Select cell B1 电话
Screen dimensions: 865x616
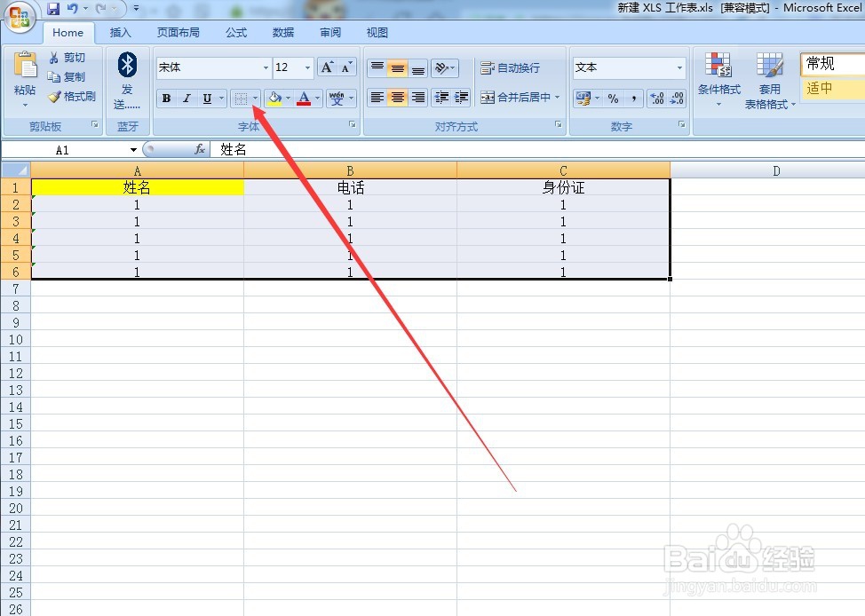[x=350, y=187]
